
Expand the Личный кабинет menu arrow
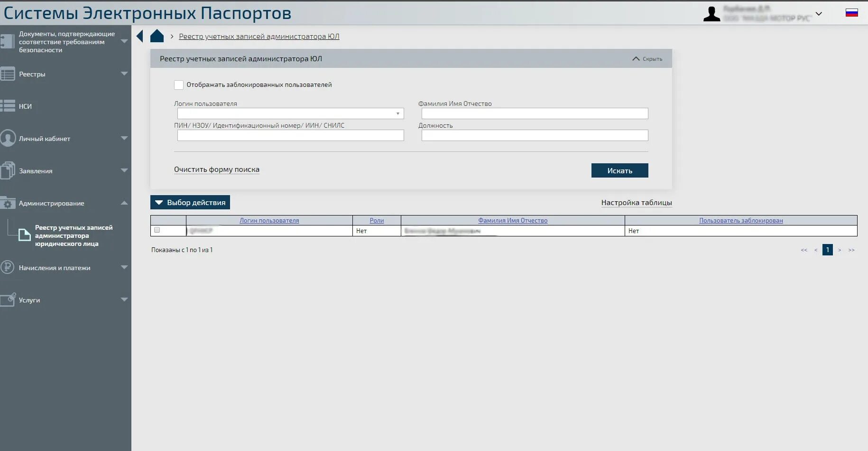124,138
